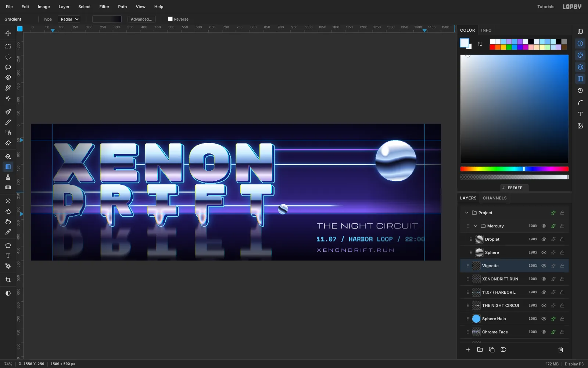
Task: Hide the Sphere layer
Action: tap(544, 252)
